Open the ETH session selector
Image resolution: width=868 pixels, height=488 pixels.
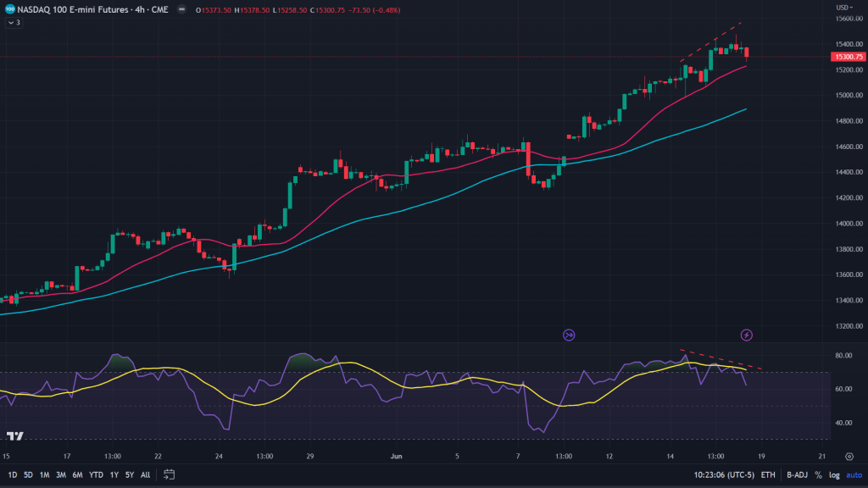pos(767,474)
